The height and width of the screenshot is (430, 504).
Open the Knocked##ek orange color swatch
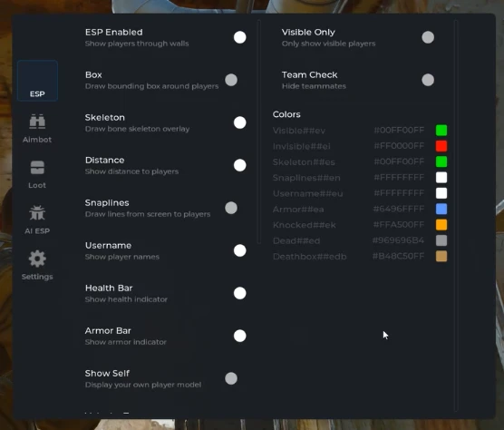click(441, 225)
